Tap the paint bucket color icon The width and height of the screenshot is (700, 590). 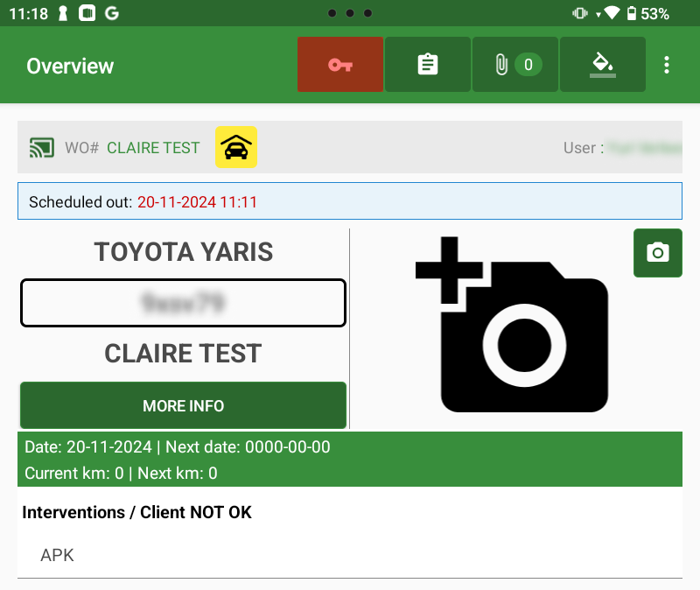tap(602, 65)
